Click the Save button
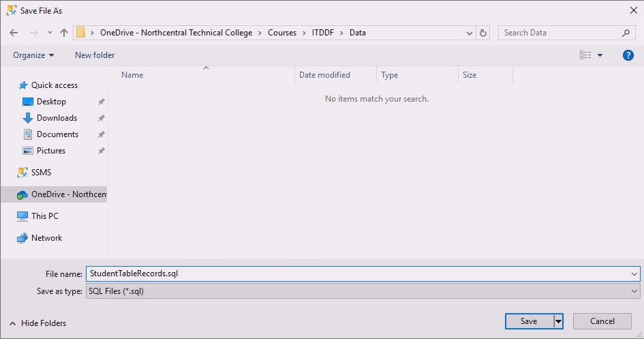Image resolution: width=644 pixels, height=339 pixels. tap(529, 321)
